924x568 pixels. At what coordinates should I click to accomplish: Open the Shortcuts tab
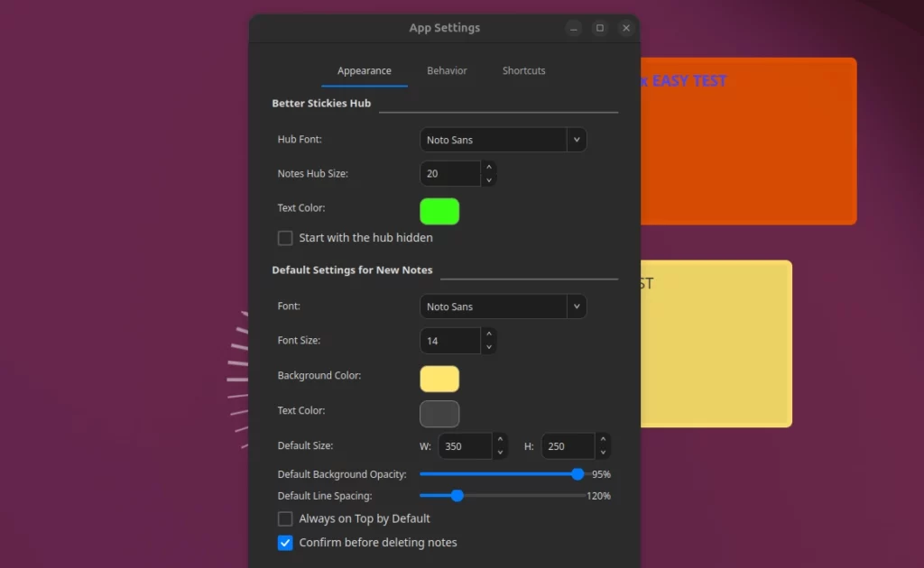524,70
